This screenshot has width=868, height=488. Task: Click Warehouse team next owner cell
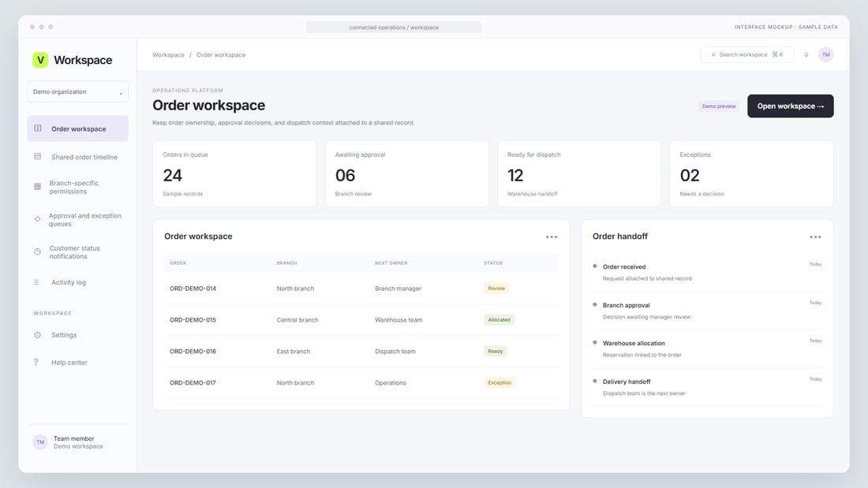click(398, 320)
